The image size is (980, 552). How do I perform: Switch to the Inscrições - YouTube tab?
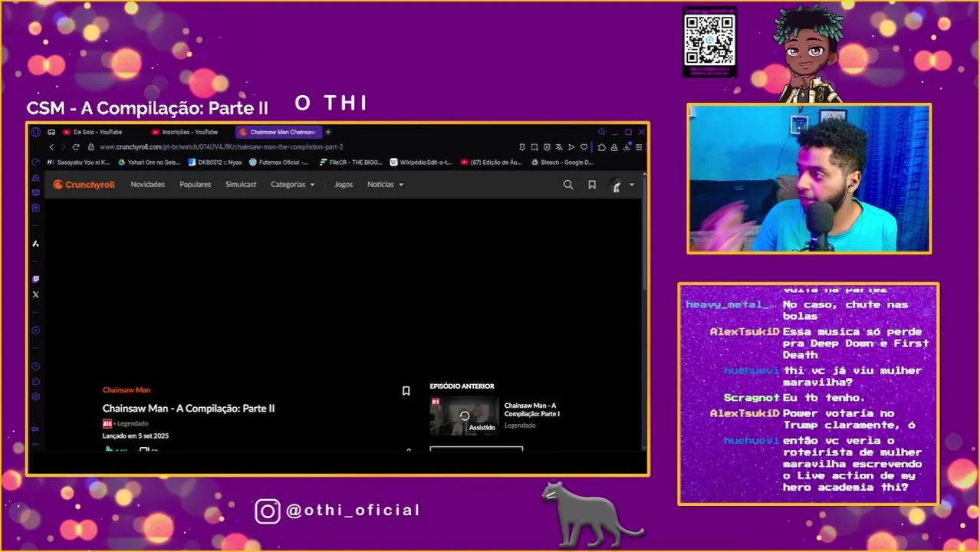tap(185, 132)
